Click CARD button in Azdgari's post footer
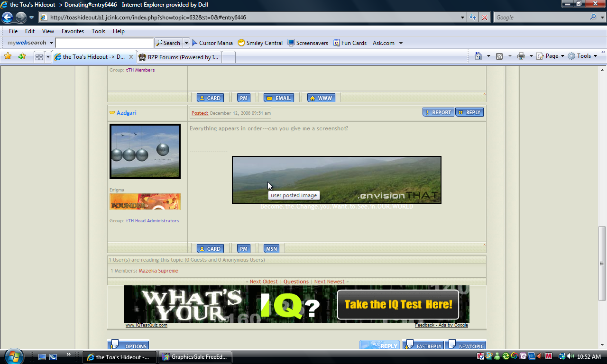The image size is (607, 364). [x=210, y=248]
